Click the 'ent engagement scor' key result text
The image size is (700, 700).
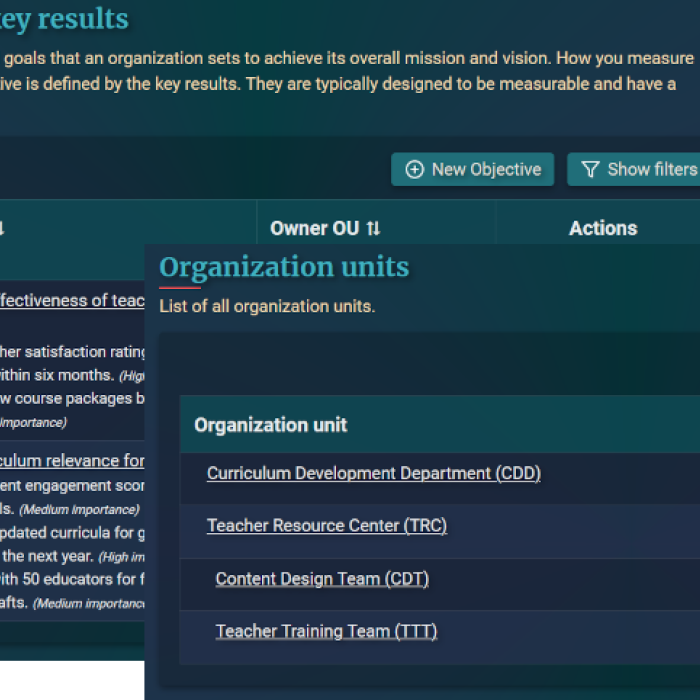(x=72, y=486)
